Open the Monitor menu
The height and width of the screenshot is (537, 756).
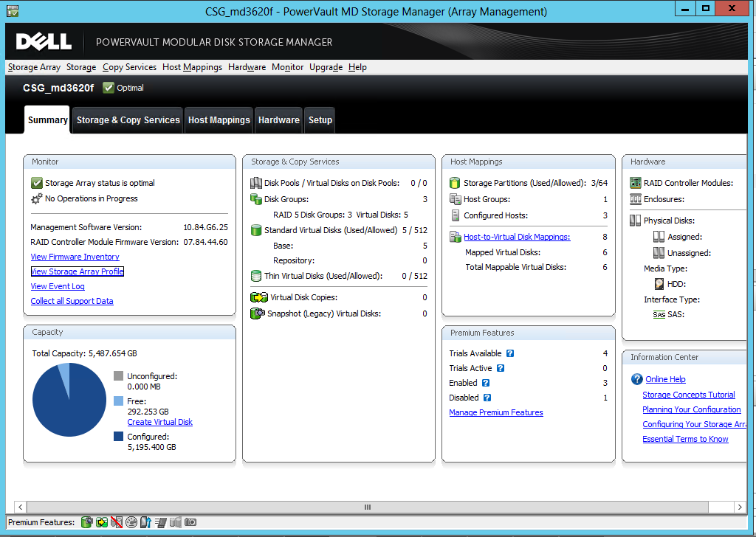(287, 67)
